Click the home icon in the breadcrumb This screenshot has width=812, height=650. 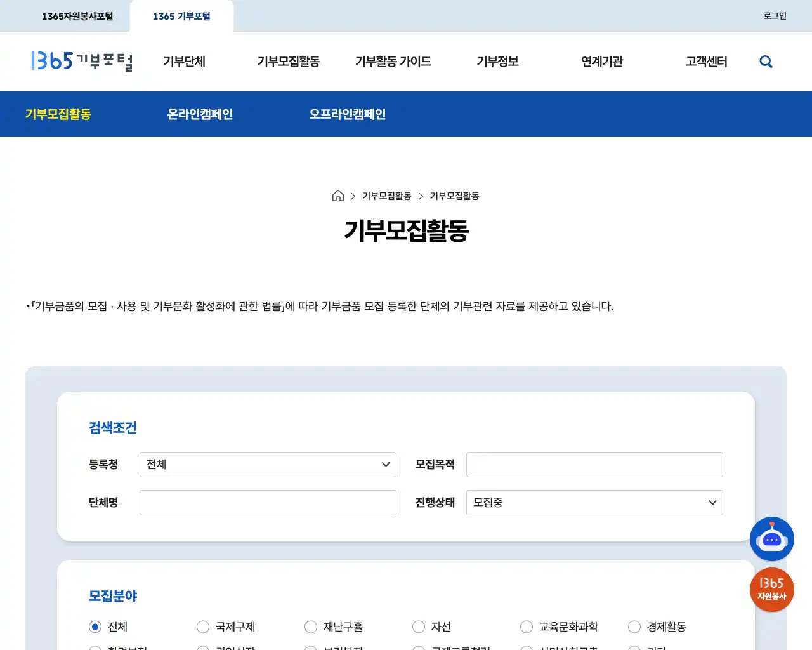point(338,196)
